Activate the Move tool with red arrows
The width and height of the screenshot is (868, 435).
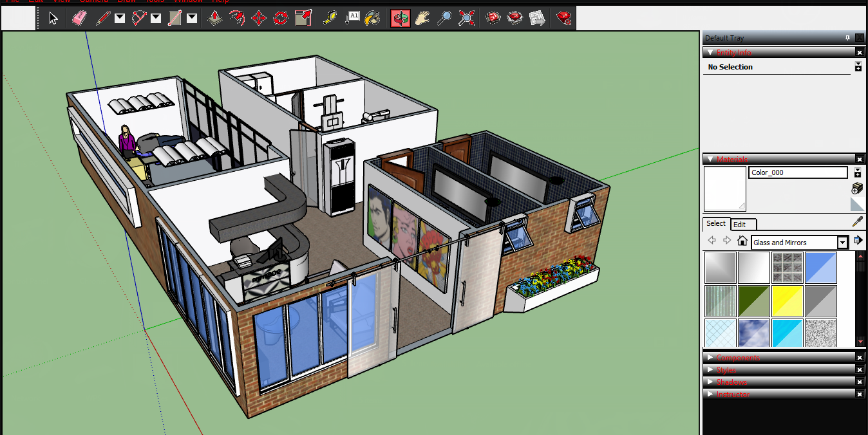pyautogui.click(x=259, y=18)
